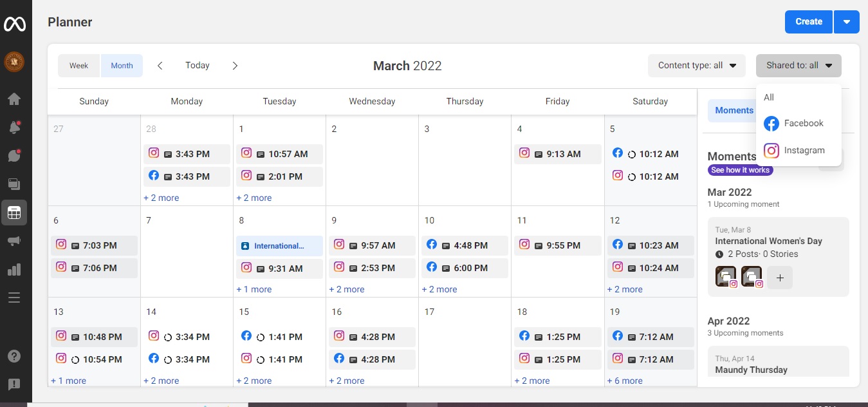Go to the next month arrow
This screenshot has height=407, width=868.
(x=235, y=66)
